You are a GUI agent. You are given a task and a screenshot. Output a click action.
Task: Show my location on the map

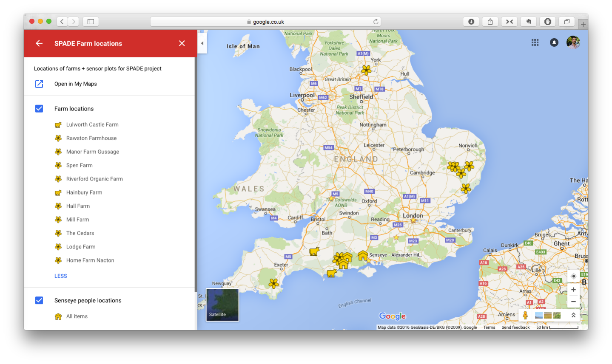(x=573, y=276)
